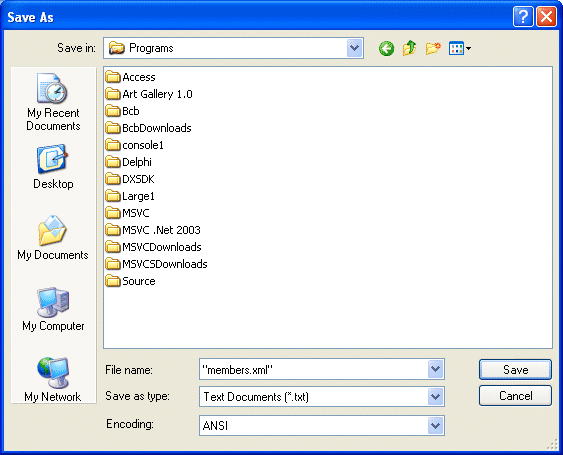Open the Encoding dropdown arrow
Screen dimensions: 563x455
(435, 426)
